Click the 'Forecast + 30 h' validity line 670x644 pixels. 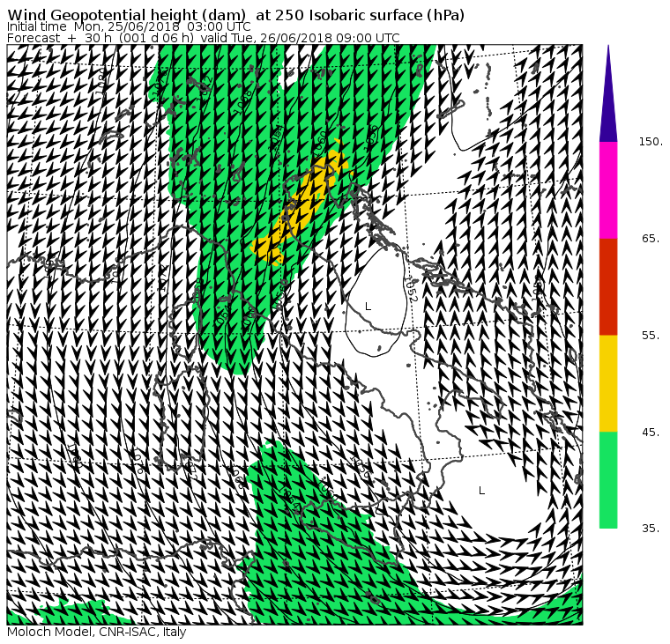pyautogui.click(x=204, y=38)
